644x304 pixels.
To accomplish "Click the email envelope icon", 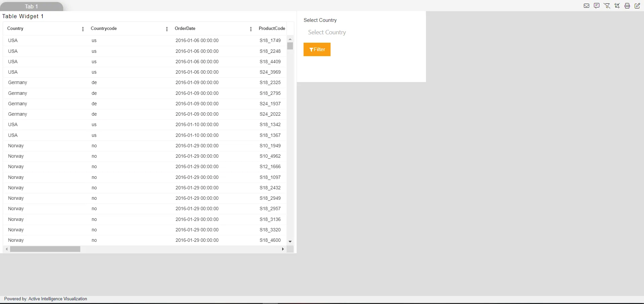I will tap(586, 6).
